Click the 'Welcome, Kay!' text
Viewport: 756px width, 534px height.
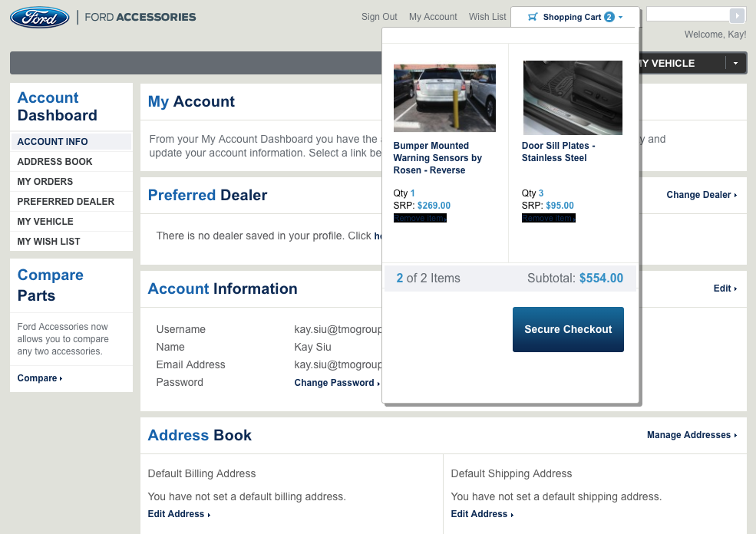pyautogui.click(x=715, y=35)
